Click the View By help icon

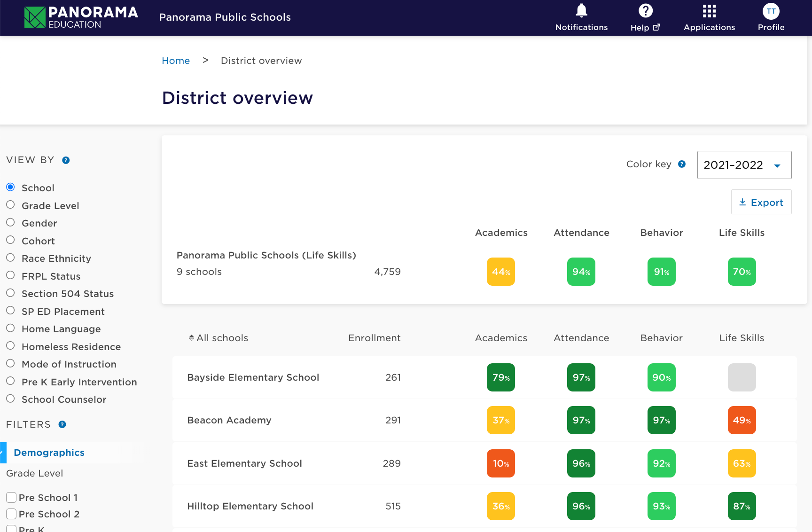66,160
